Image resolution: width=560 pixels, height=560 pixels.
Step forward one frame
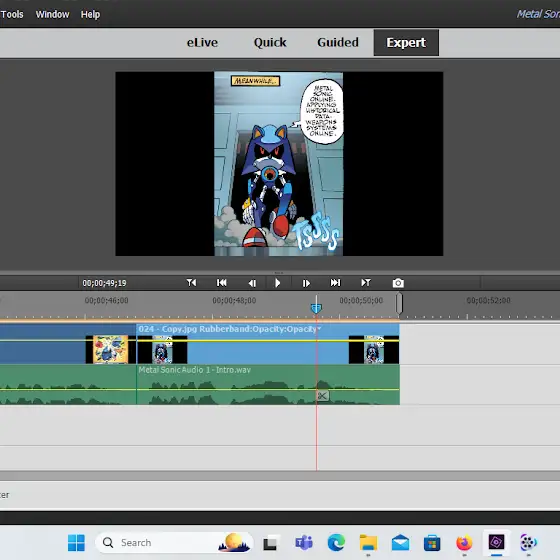point(306,283)
